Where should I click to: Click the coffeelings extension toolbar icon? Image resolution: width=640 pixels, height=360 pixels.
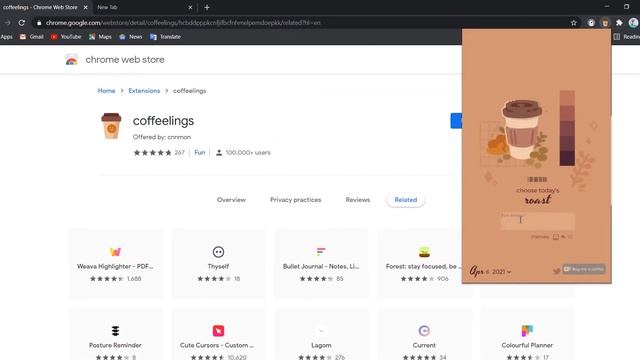pos(605,23)
